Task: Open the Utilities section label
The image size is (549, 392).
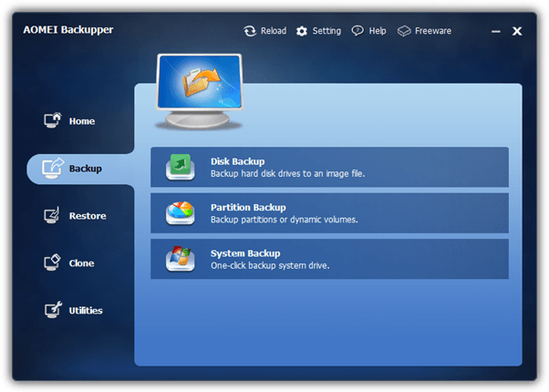Action: click(86, 311)
